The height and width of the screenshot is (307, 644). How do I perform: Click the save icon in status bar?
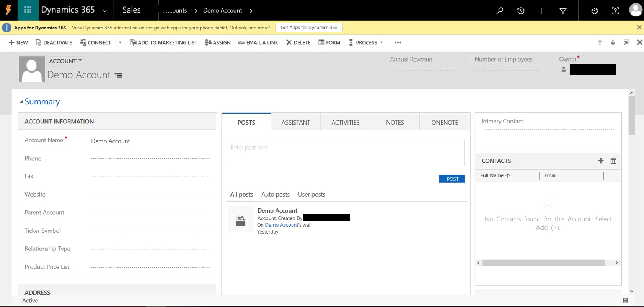pos(625,301)
